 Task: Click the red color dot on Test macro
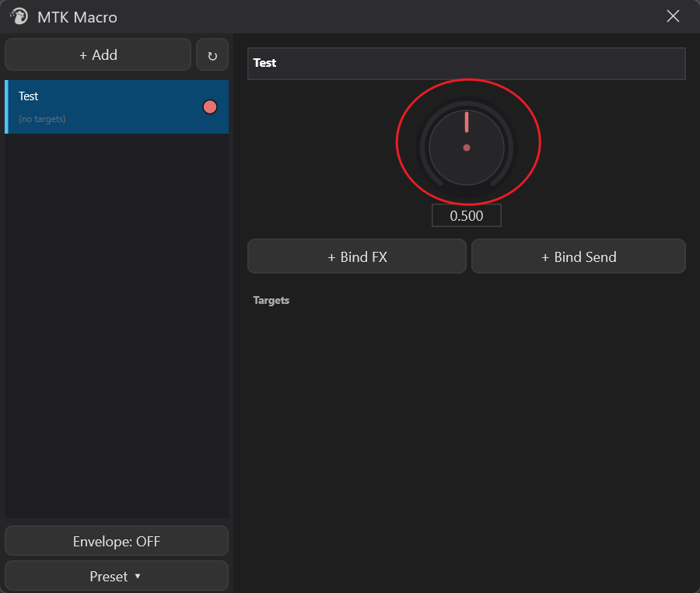210,107
